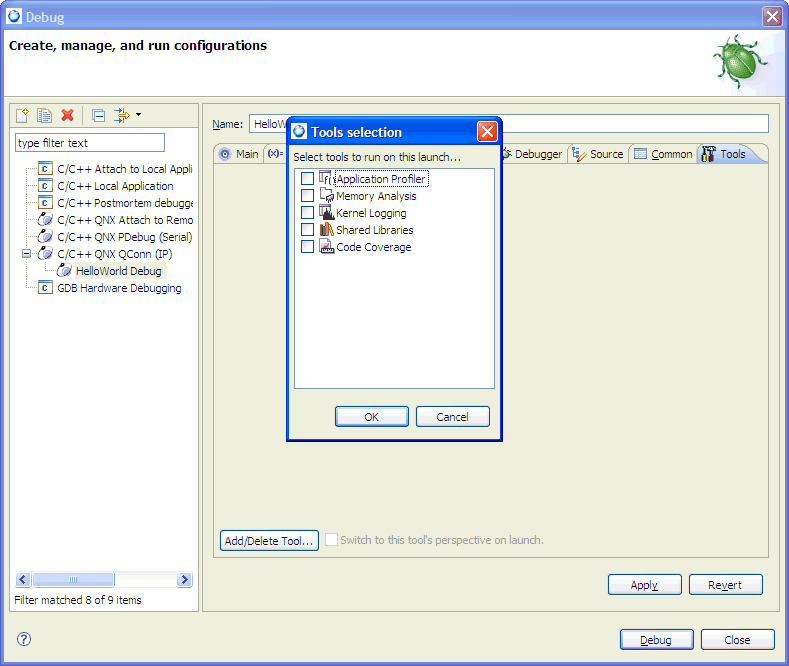Select HelloWorld Debug configuration in tree
The width and height of the screenshot is (789, 666).
point(118,271)
